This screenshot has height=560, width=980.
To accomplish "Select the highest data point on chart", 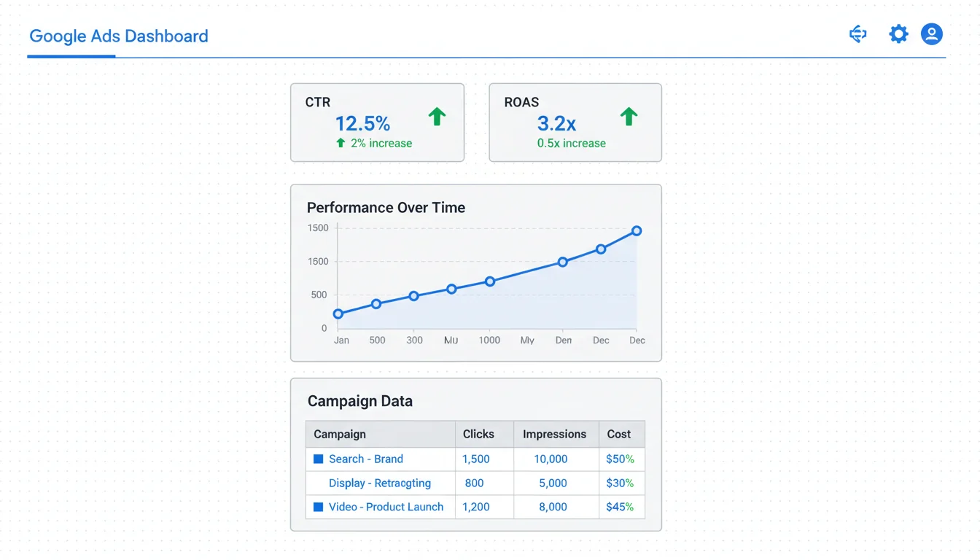I will point(637,231).
